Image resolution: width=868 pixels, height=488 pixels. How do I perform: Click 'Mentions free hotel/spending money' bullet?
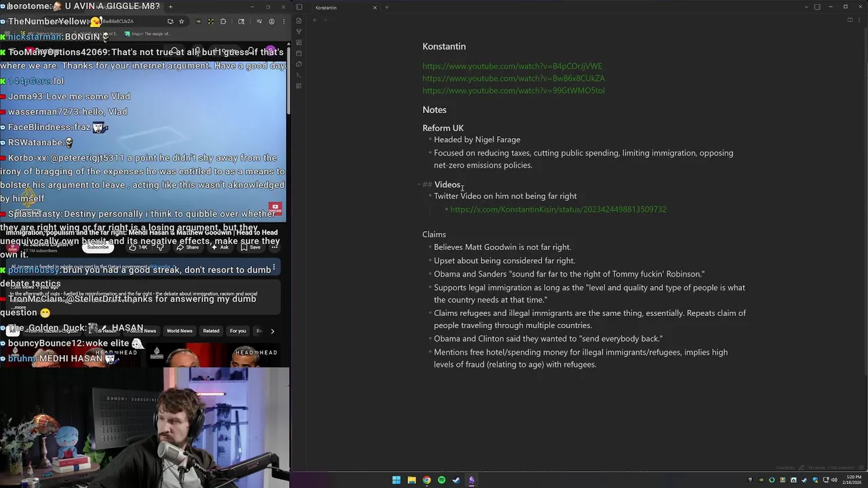point(580,359)
